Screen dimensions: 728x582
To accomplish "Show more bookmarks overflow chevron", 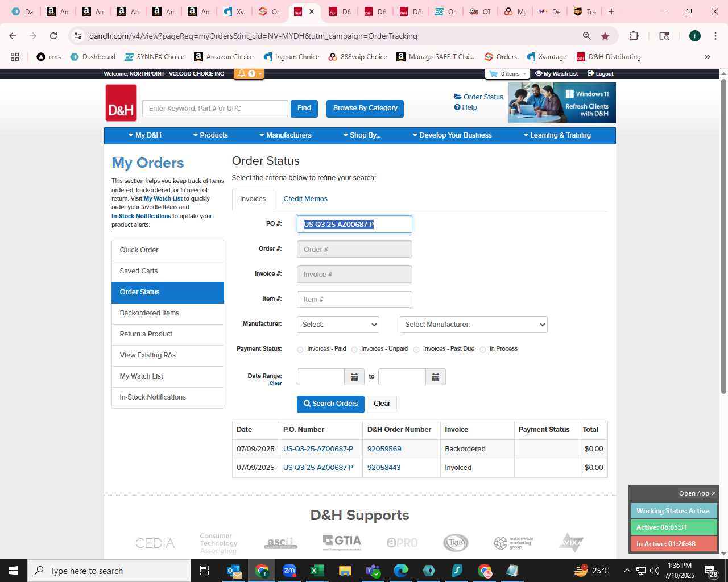I will tap(708, 57).
